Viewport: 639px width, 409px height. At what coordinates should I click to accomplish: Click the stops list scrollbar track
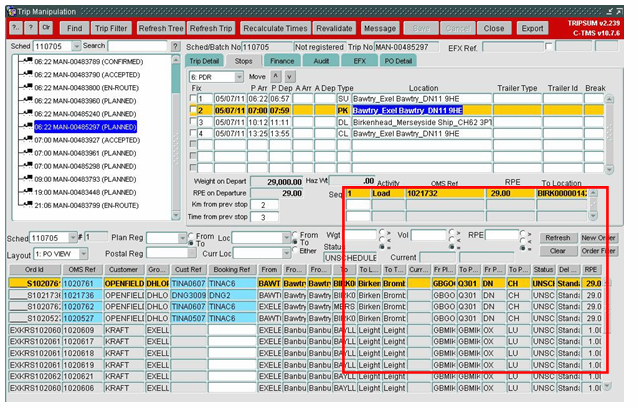click(609, 134)
